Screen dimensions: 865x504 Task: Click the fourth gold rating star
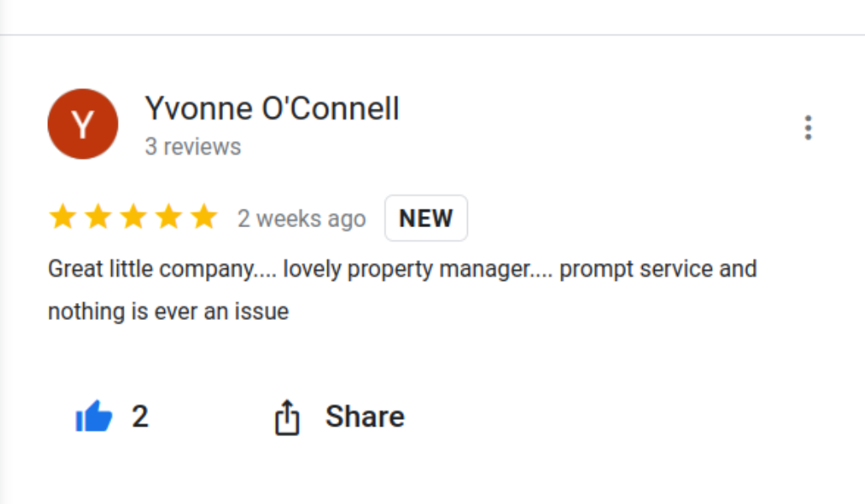tap(168, 218)
